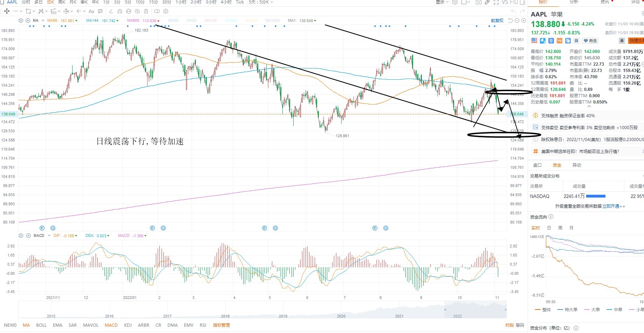644x333 pixels.
Task: Open the 资讯 news tab
Action: point(605,2)
